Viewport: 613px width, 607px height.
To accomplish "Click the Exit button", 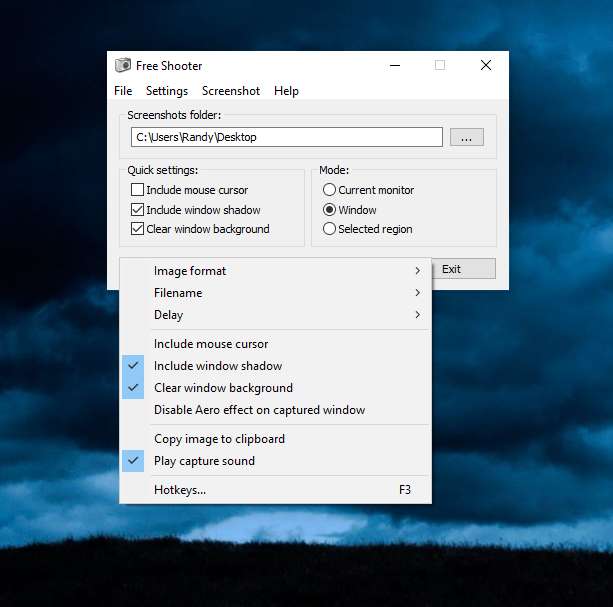I will [x=464, y=269].
